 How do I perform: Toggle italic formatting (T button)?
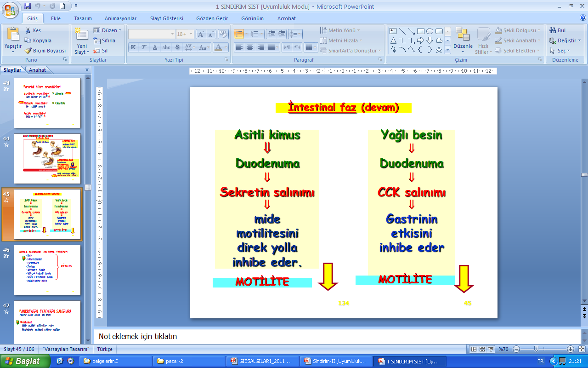(x=143, y=47)
